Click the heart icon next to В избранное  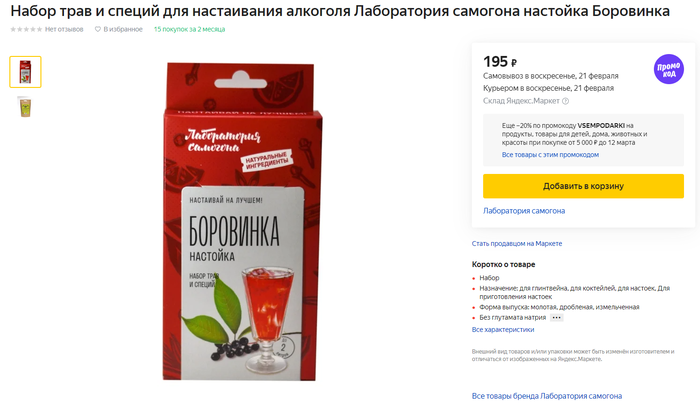[97, 29]
